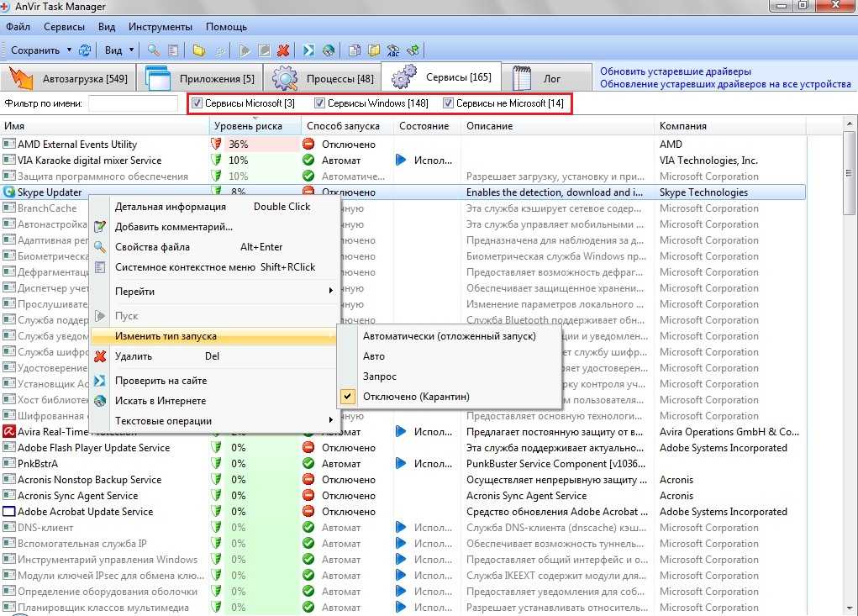This screenshot has height=616, width=858.
Task: Click the Adobe Acrobat Update Service icon
Action: click(x=8, y=511)
